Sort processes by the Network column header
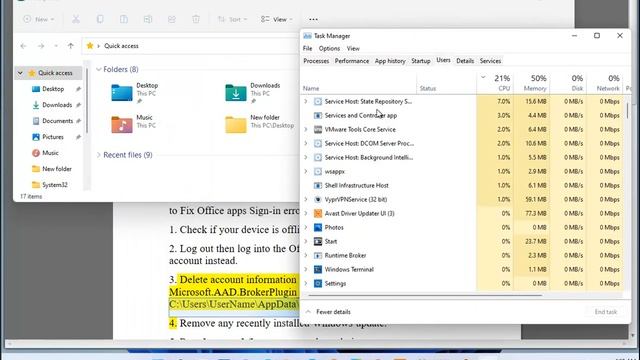This screenshot has width=640, height=360. click(604, 83)
